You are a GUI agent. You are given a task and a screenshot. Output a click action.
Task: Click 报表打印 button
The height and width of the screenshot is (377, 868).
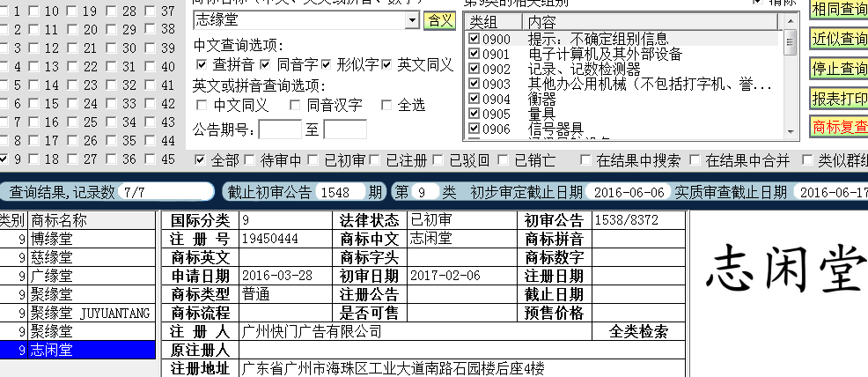pyautogui.click(x=839, y=99)
